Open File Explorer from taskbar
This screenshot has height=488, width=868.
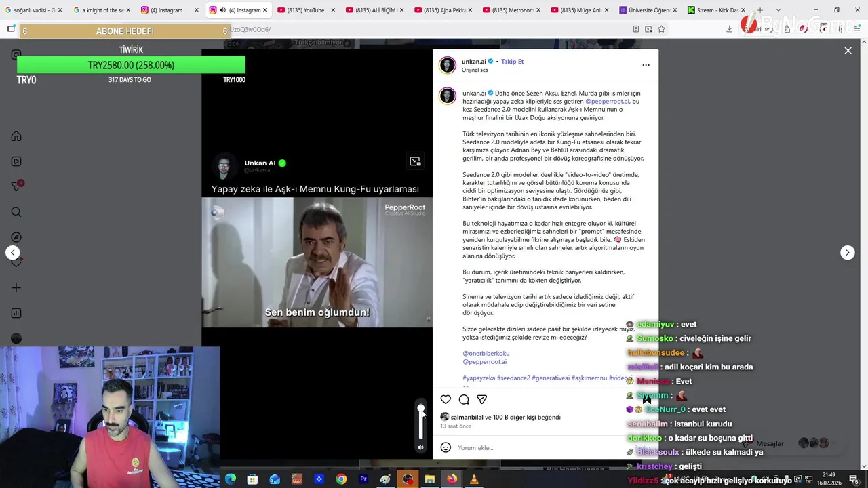[429, 479]
